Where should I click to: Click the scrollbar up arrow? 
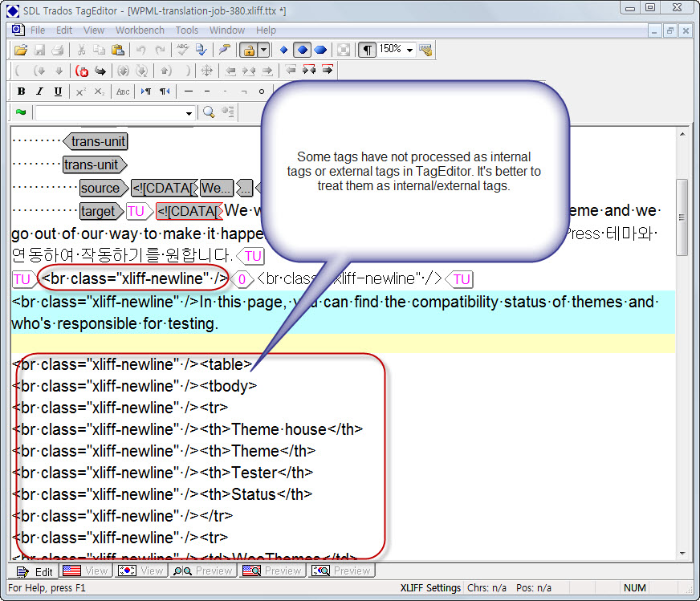point(682,133)
